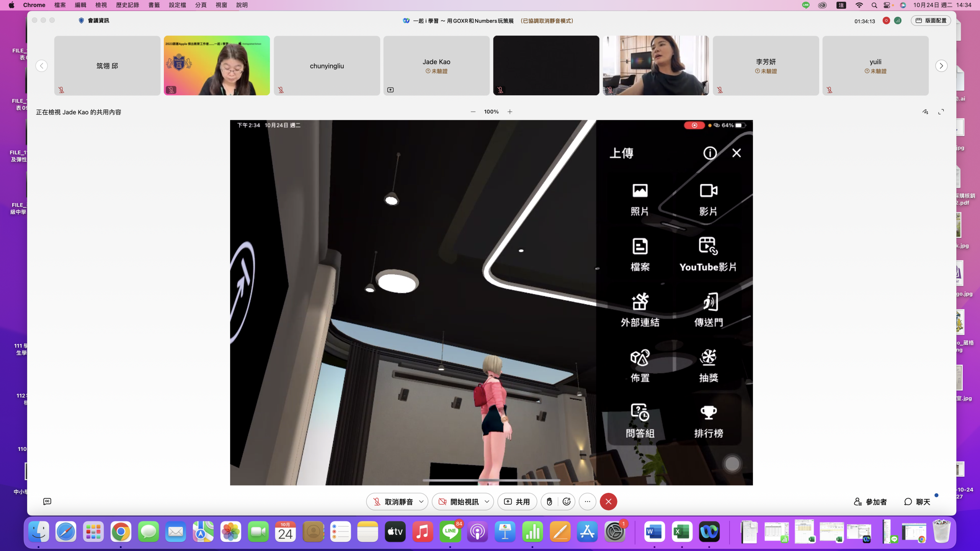The height and width of the screenshot is (551, 980).
Task: Open the emoji reactions button
Action: [567, 502]
